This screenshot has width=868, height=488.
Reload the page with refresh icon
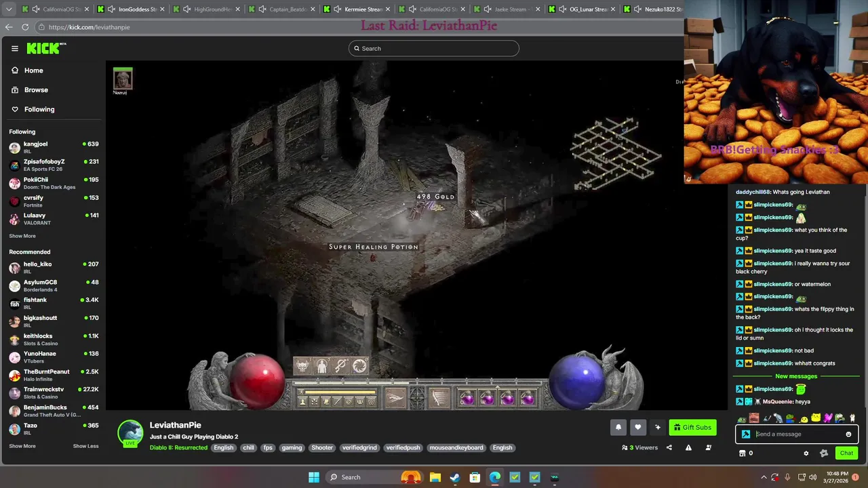[x=25, y=27]
